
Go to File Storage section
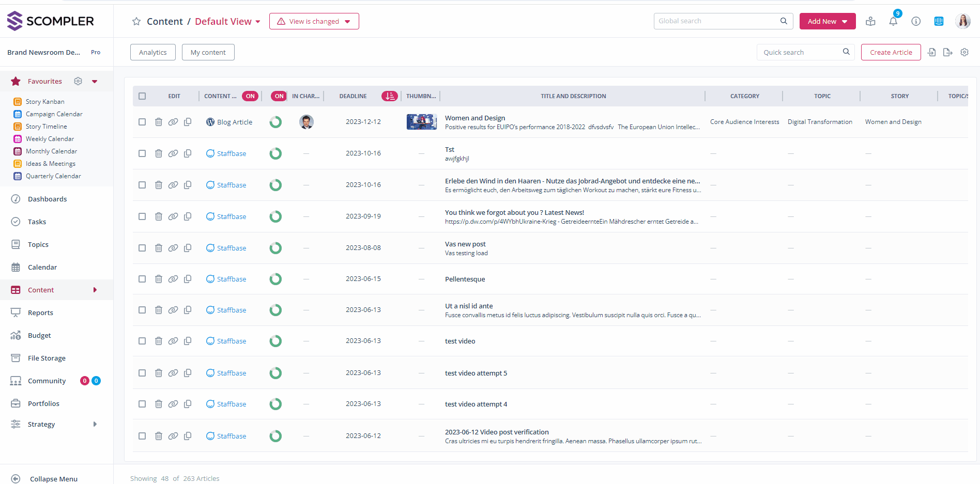(x=47, y=358)
